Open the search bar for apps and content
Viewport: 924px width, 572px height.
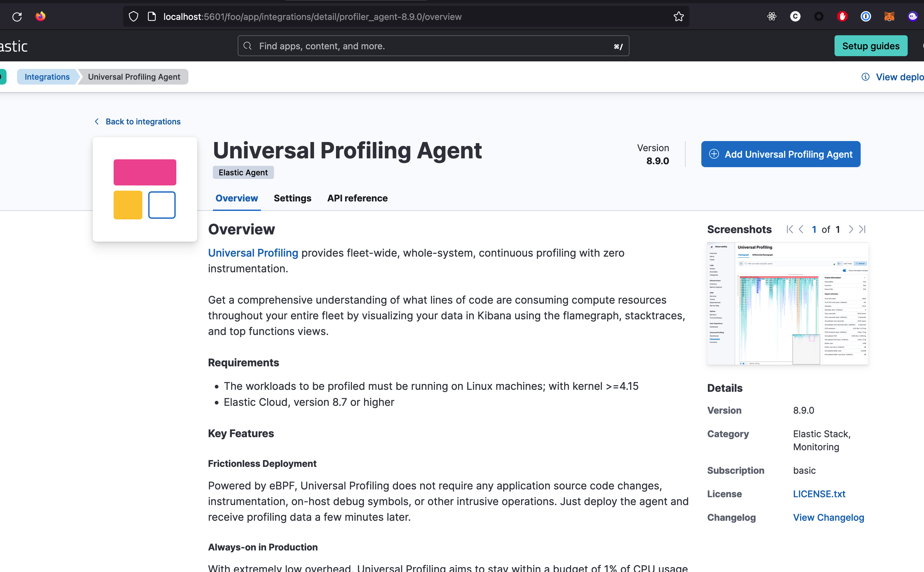tap(434, 45)
